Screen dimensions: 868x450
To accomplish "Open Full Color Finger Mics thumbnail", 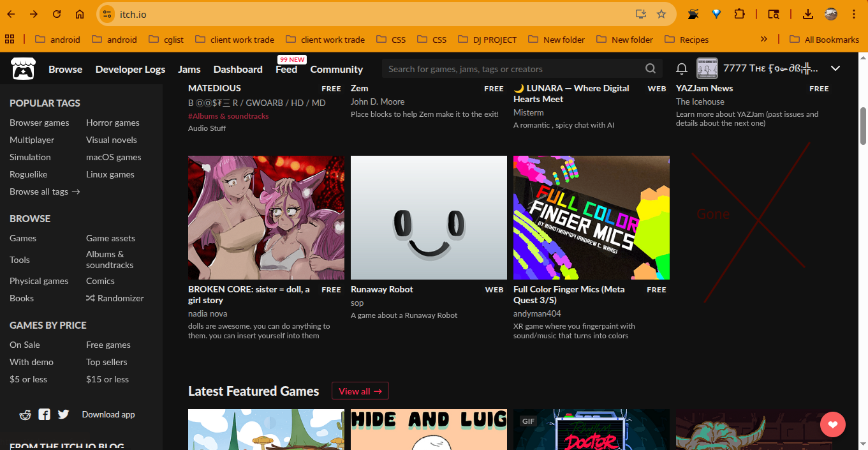I will click(591, 218).
